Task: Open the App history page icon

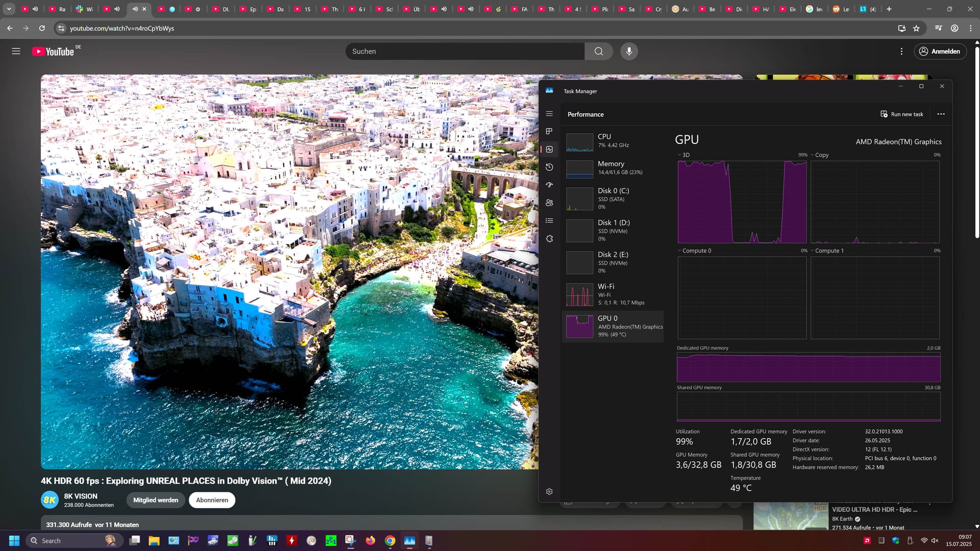Action: click(549, 167)
